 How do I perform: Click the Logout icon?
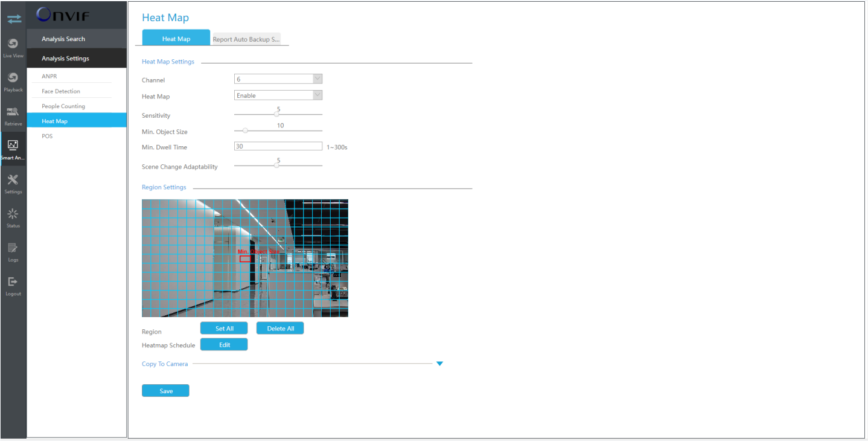coord(13,285)
